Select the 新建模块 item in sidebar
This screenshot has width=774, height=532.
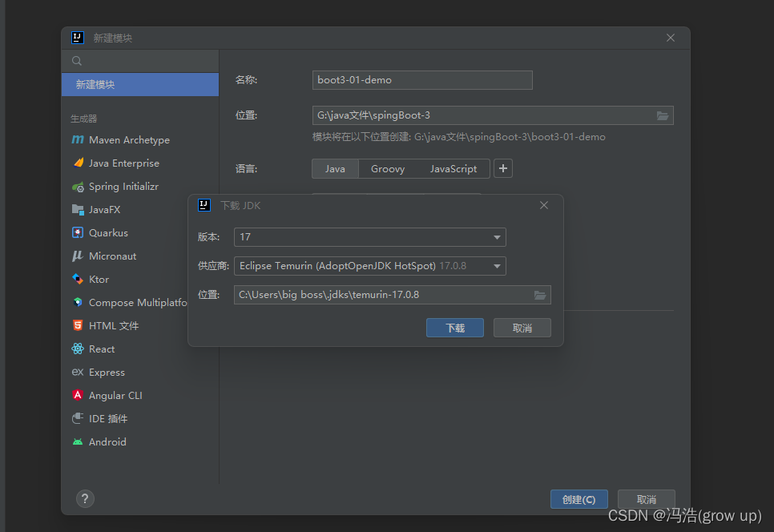point(140,84)
